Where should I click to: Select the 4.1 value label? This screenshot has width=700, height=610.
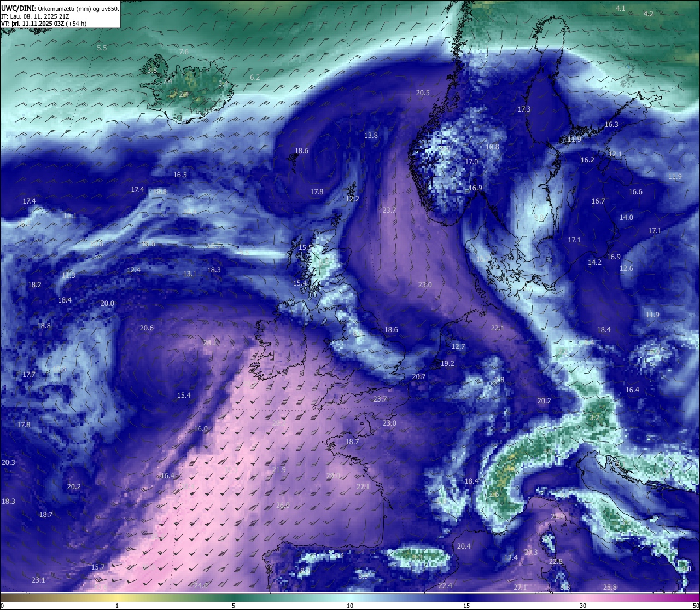coord(620,8)
